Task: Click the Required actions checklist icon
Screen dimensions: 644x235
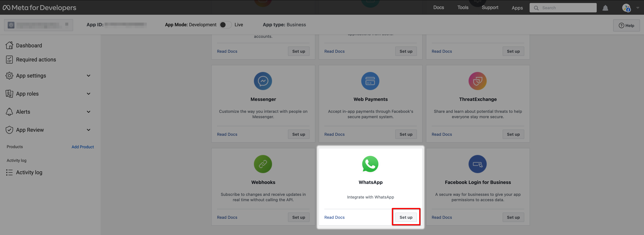Action: (x=9, y=60)
